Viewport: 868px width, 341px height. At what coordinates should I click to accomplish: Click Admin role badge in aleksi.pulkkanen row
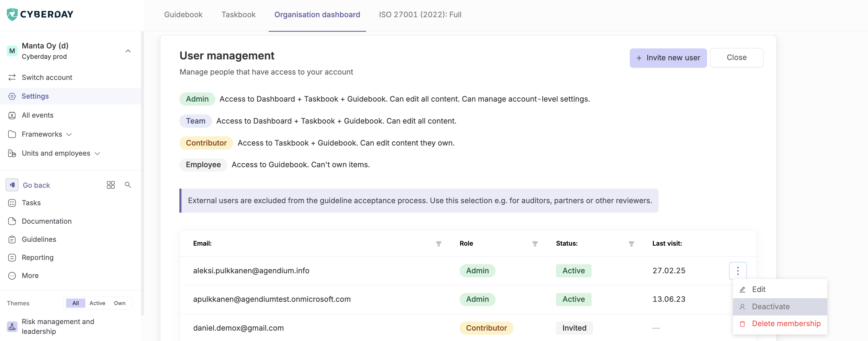(x=477, y=271)
